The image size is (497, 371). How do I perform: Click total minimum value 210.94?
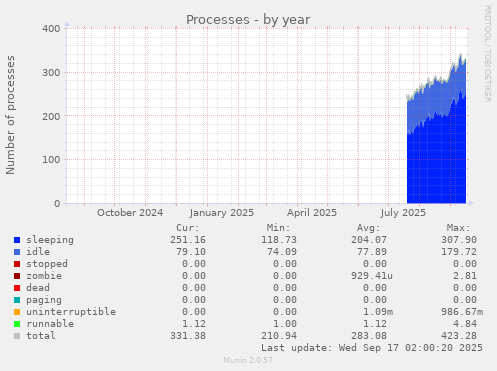point(279,336)
